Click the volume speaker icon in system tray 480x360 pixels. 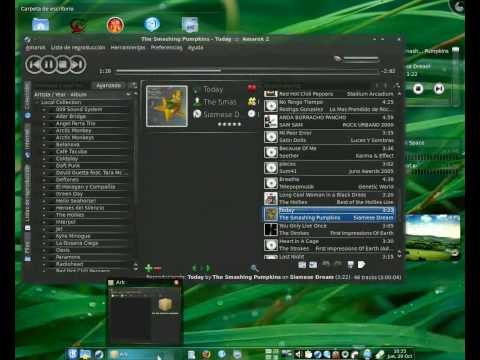(298, 354)
